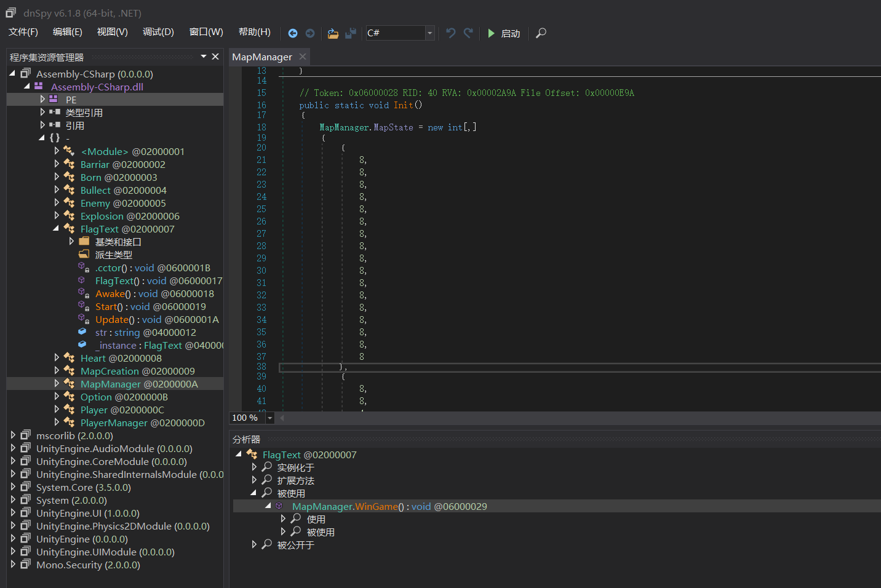Select MapManager @0200000A in the tree
The height and width of the screenshot is (588, 881).
click(x=139, y=384)
